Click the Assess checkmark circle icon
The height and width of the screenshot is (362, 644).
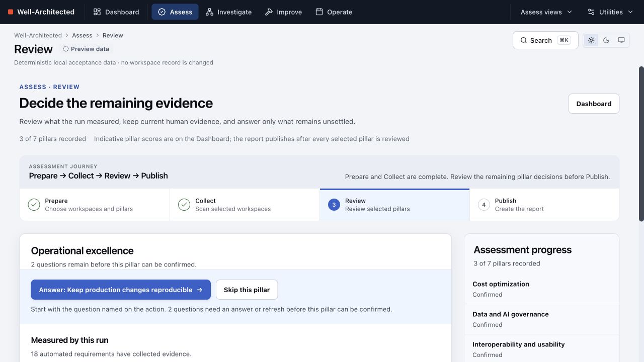pyautogui.click(x=162, y=12)
